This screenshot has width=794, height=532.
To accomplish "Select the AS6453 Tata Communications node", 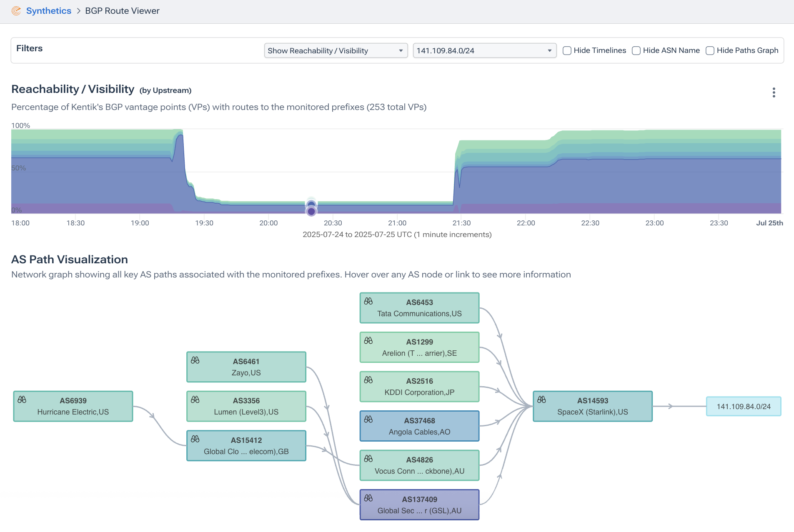I will point(420,308).
